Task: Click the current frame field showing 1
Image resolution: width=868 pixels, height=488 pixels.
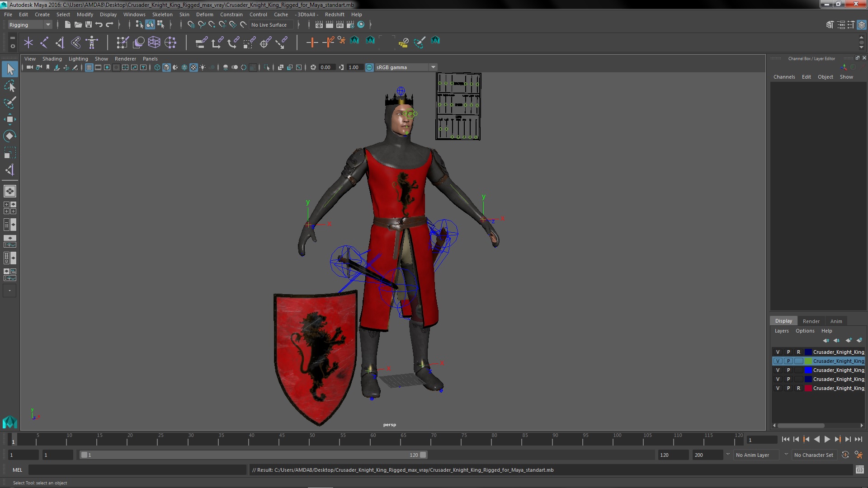Action: 762,440
